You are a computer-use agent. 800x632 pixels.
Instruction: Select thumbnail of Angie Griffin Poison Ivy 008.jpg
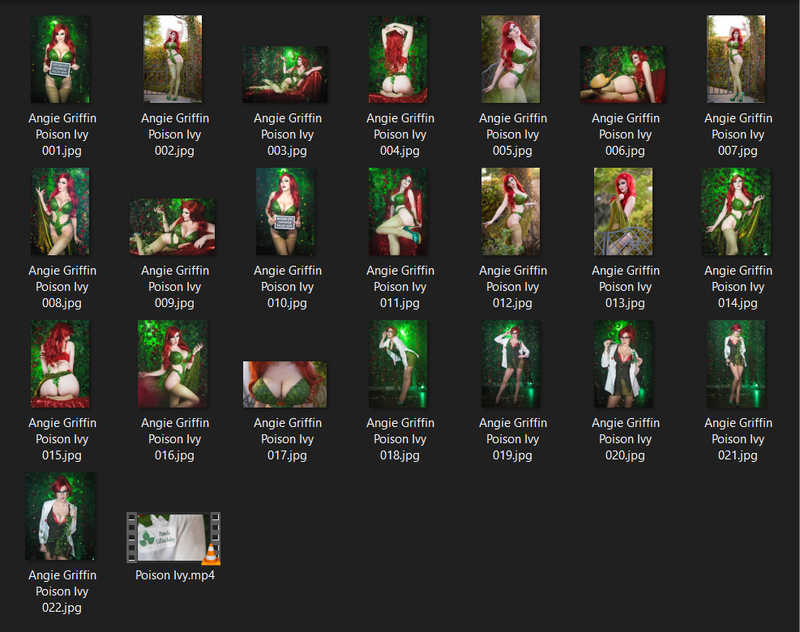[x=61, y=212]
